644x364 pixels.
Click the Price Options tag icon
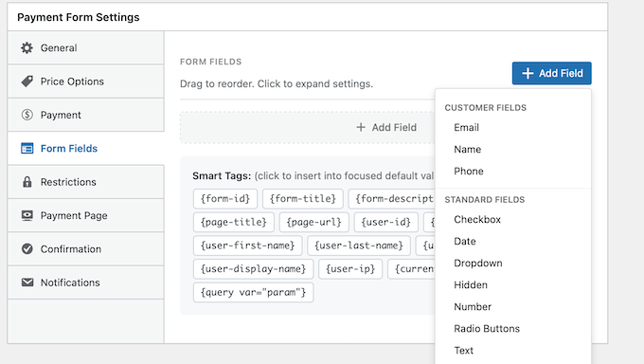click(27, 82)
